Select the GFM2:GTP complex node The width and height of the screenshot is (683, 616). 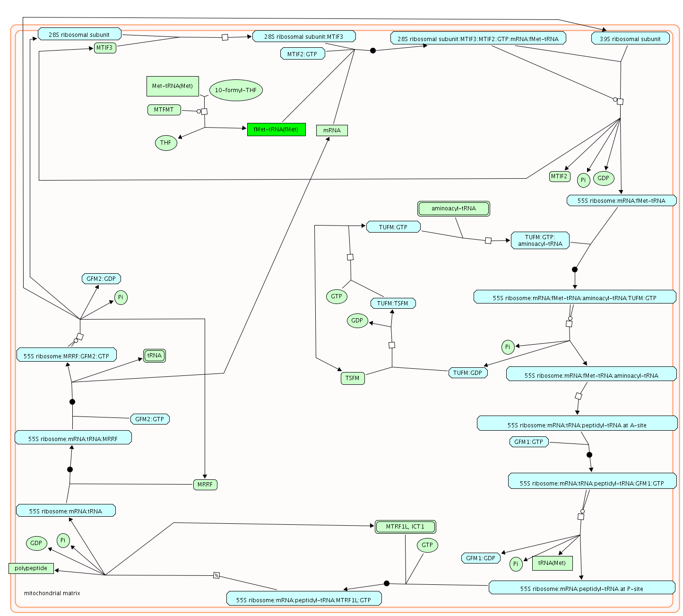[149, 419]
